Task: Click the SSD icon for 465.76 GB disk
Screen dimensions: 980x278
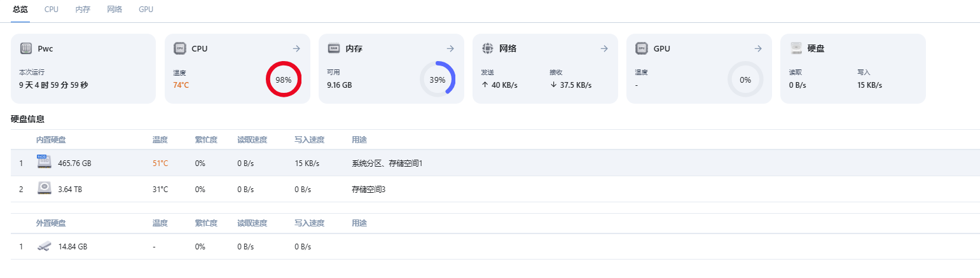Action: pos(43,162)
